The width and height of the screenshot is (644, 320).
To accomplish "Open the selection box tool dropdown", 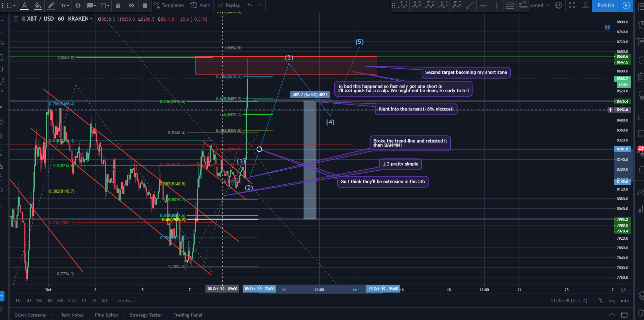I will point(11,5).
